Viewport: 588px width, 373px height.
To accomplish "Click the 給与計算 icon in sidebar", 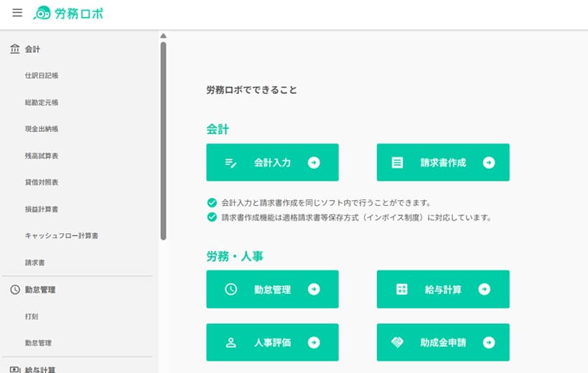I will point(15,369).
